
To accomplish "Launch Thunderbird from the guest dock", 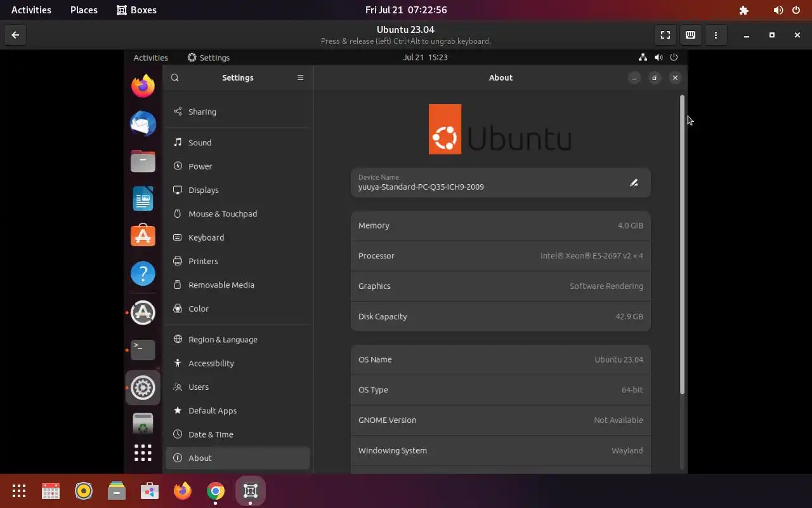I will pyautogui.click(x=143, y=124).
